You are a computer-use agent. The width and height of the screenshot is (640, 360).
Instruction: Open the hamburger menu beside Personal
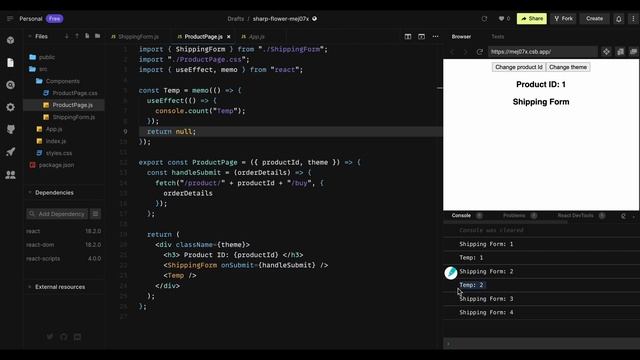point(10,19)
